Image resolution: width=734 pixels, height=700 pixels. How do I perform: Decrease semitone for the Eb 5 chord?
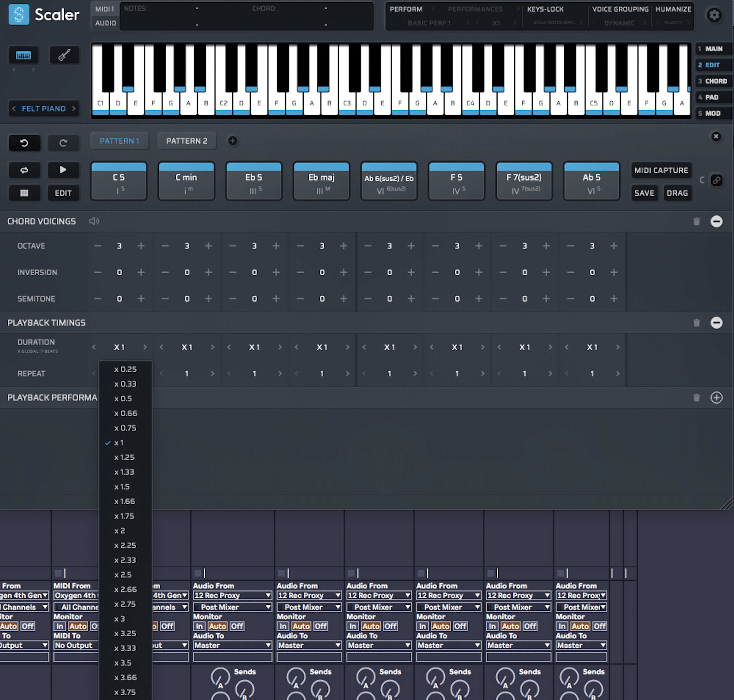[233, 299]
